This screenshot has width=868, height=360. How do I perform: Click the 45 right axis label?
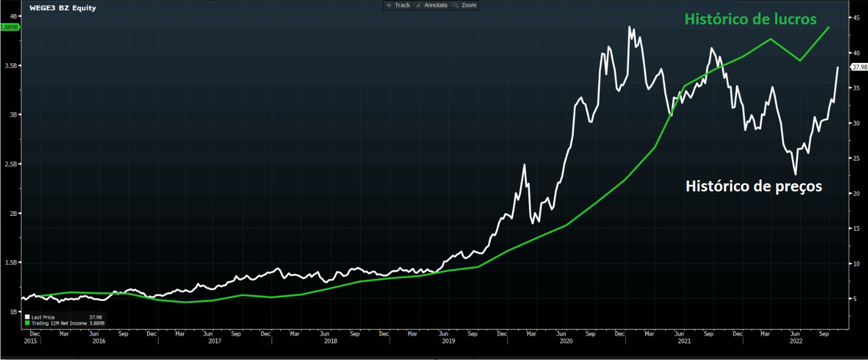point(858,18)
